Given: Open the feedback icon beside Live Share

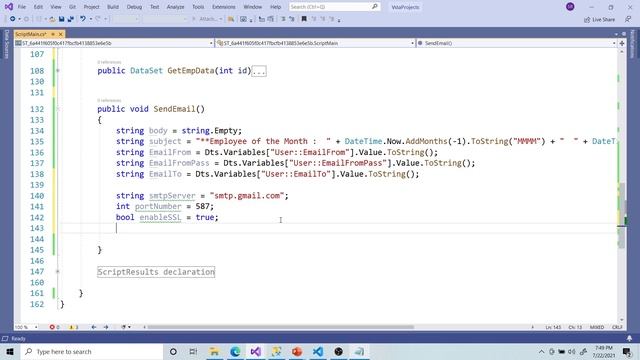Looking at the screenshot, I should coord(628,19).
